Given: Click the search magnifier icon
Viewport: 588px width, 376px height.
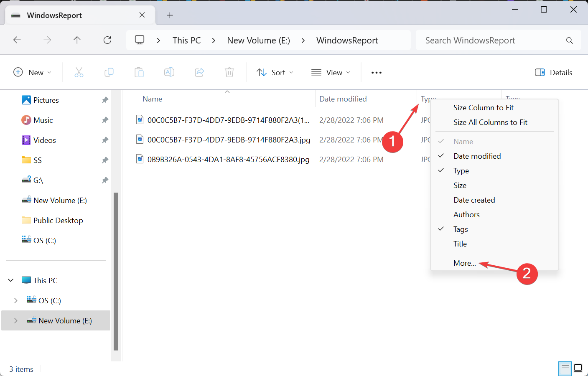Looking at the screenshot, I should tap(569, 41).
